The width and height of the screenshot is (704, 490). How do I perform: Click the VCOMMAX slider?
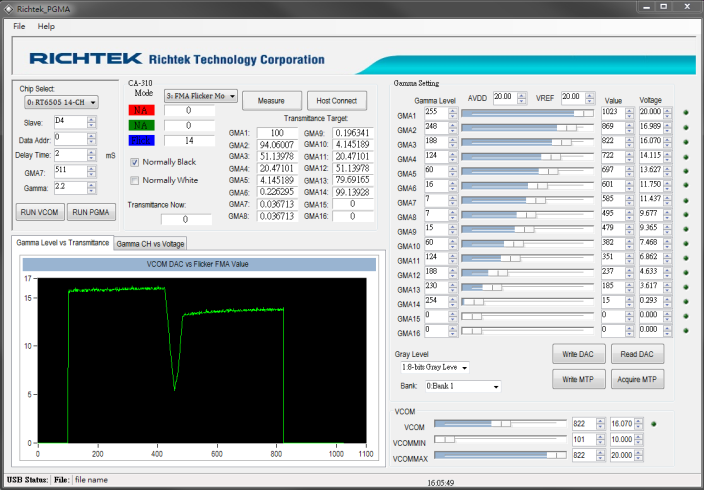tap(500, 455)
